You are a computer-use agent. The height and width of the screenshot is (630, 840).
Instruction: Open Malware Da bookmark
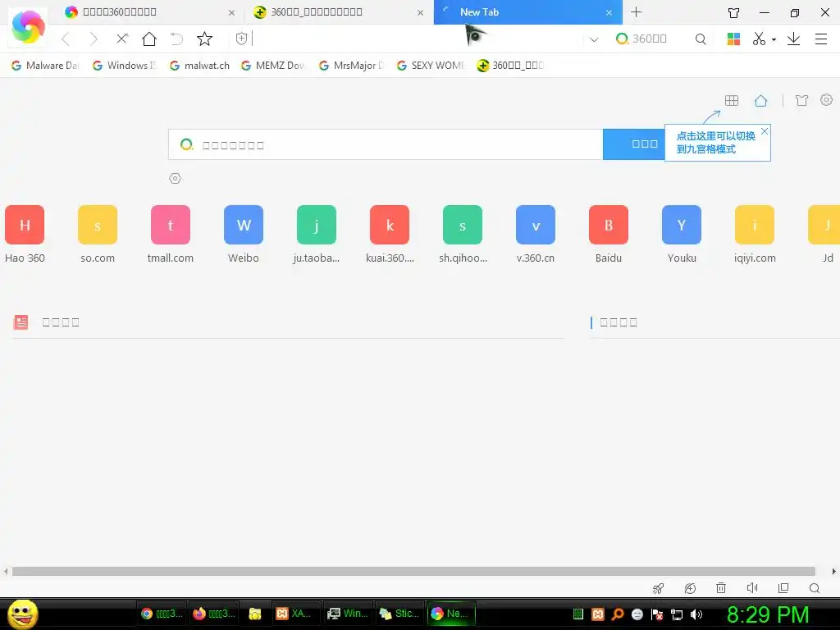(x=45, y=66)
